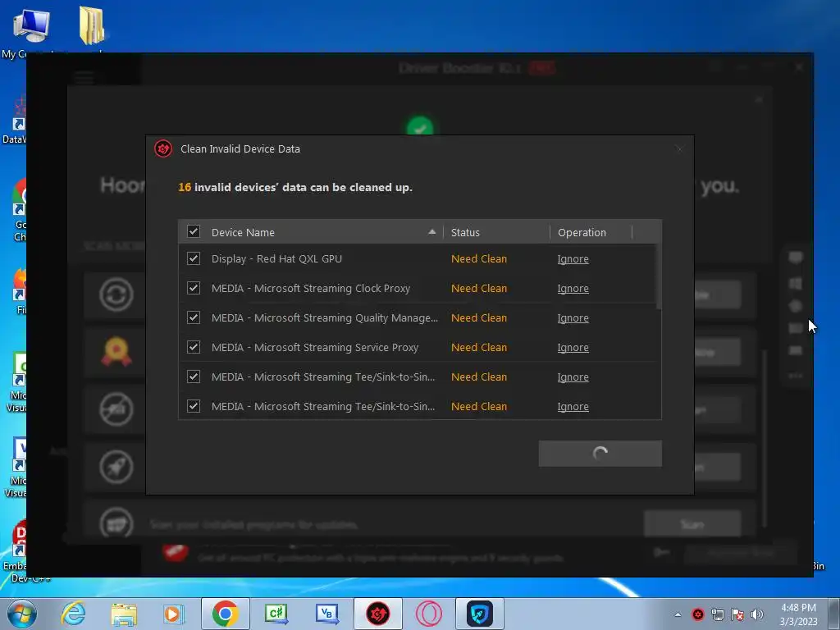
Task: Open the blue shield app in the taskbar
Action: (479, 614)
